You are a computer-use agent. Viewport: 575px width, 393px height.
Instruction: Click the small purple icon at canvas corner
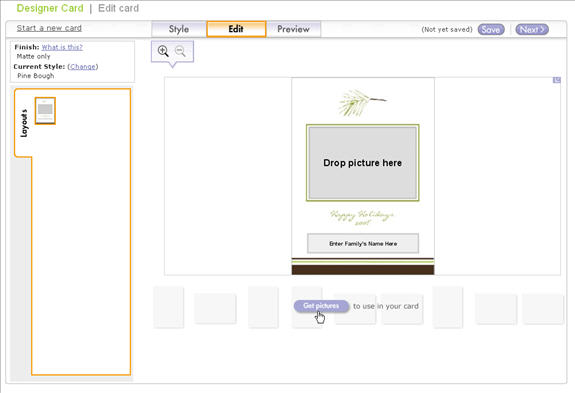557,80
